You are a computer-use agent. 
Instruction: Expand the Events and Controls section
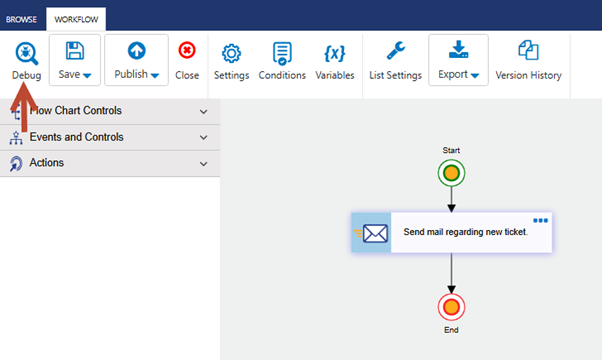click(110, 137)
